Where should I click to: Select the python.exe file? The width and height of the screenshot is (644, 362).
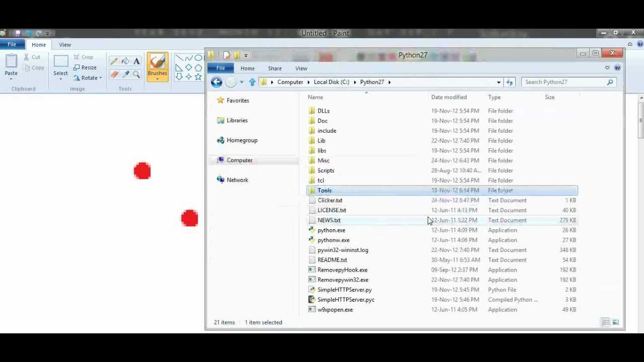(x=442, y=230)
